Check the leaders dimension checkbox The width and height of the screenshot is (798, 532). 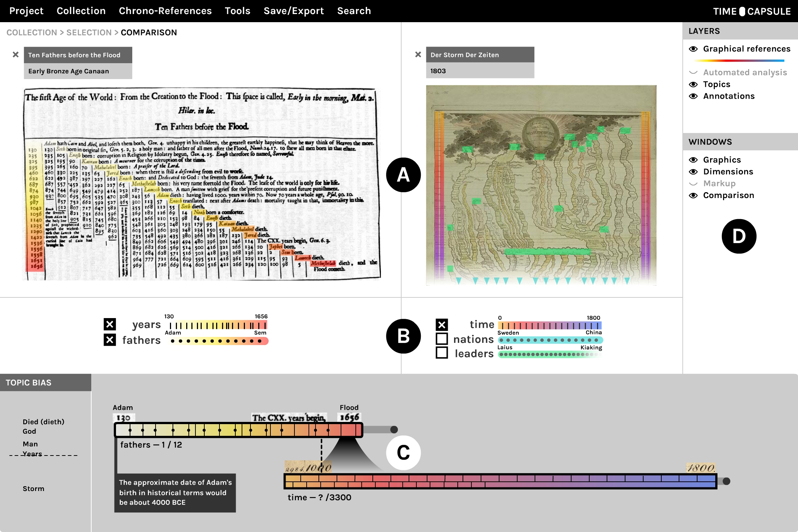pyautogui.click(x=442, y=353)
